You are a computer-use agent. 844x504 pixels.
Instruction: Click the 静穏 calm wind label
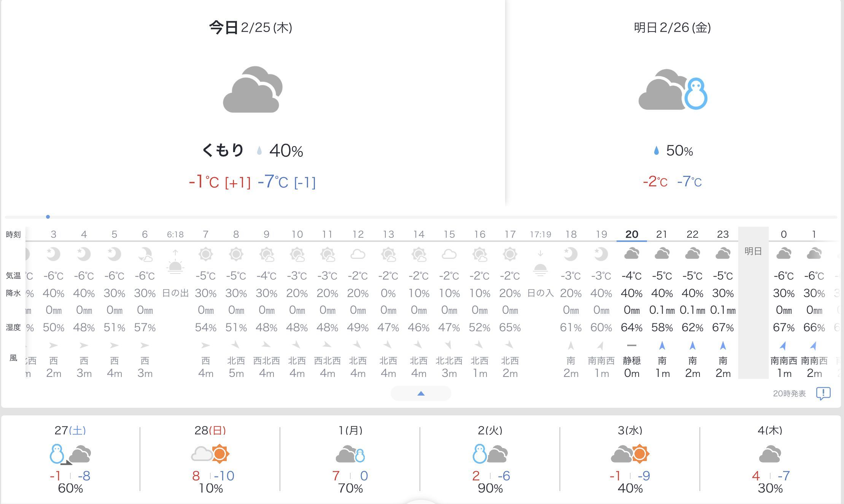pos(631,361)
